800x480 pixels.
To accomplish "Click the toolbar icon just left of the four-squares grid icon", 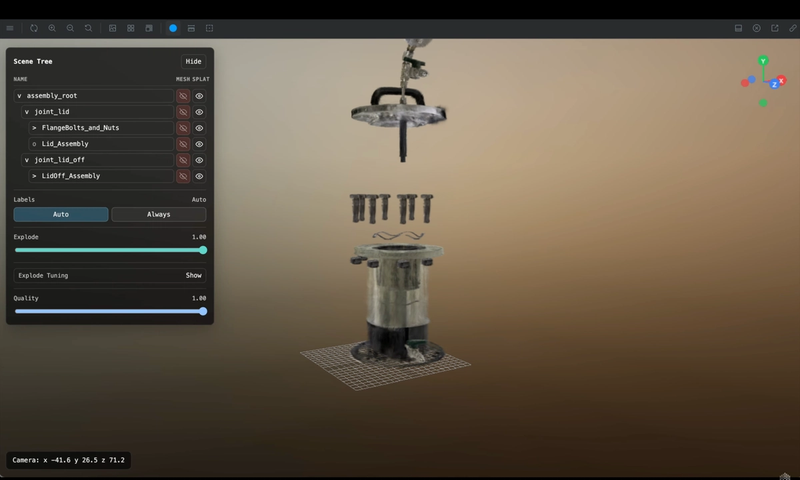I will click(x=113, y=28).
